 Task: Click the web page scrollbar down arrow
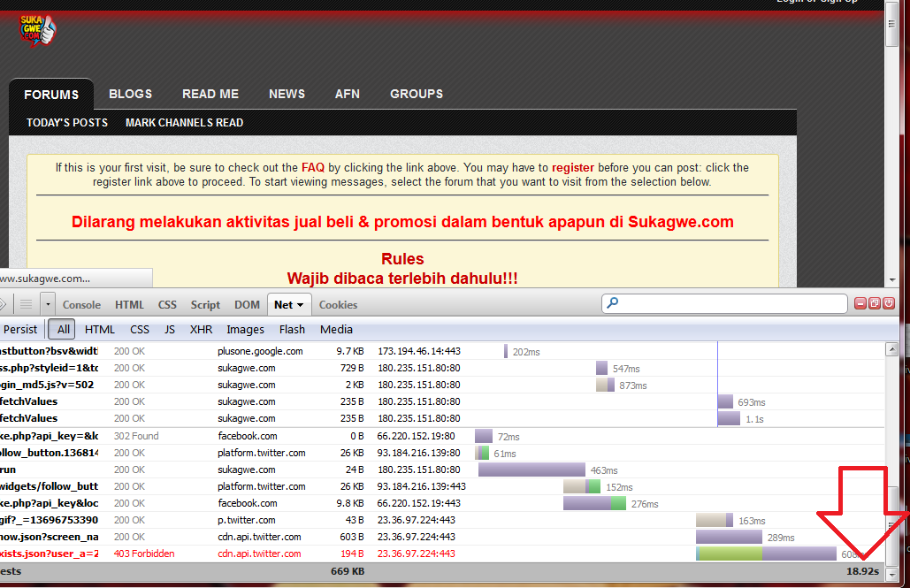tap(892, 279)
